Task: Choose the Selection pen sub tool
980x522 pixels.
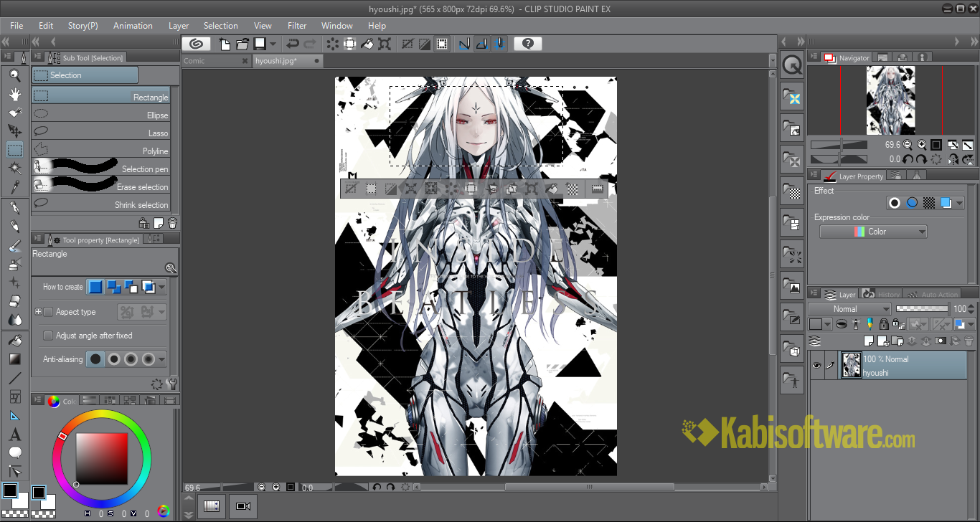Action: pyautogui.click(x=101, y=168)
